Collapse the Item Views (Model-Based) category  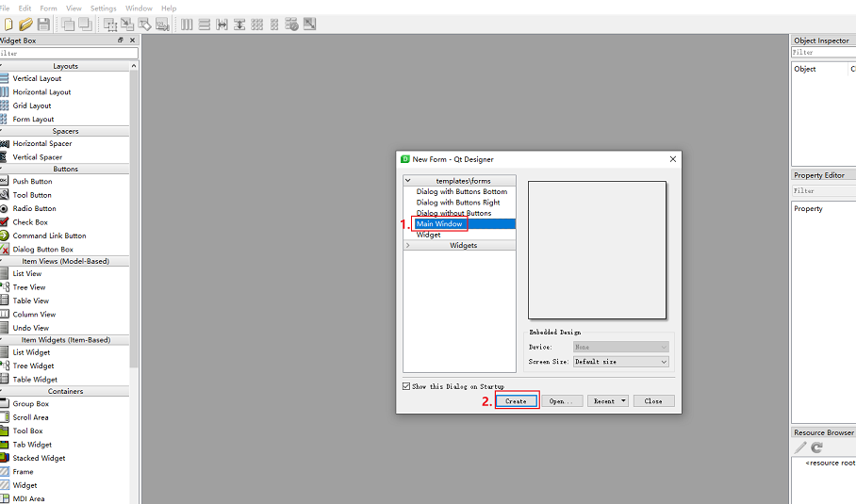[x=65, y=261]
